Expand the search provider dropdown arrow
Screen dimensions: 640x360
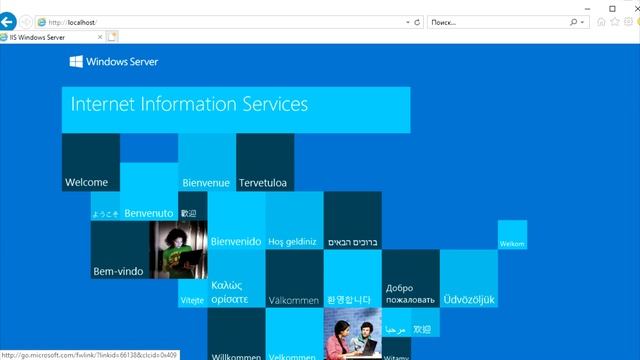pos(582,22)
